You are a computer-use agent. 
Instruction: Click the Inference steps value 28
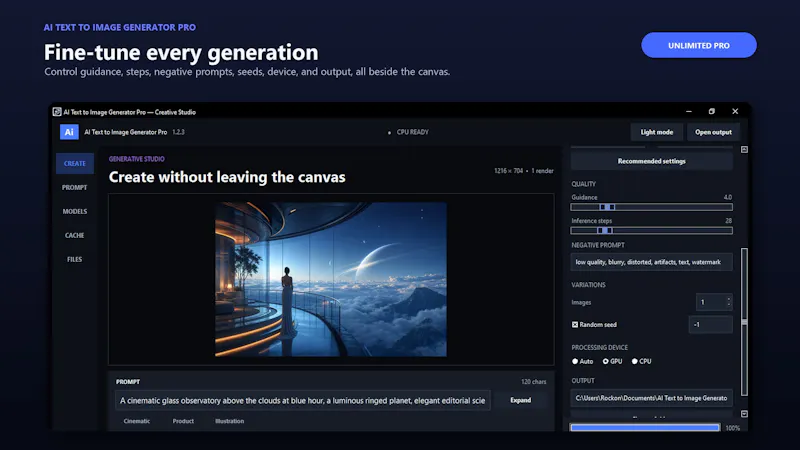[729, 221]
